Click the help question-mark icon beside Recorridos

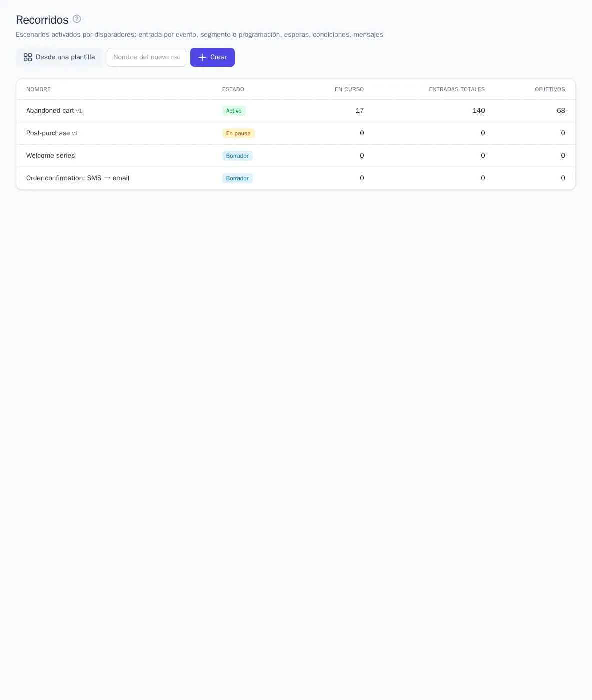coord(77,19)
